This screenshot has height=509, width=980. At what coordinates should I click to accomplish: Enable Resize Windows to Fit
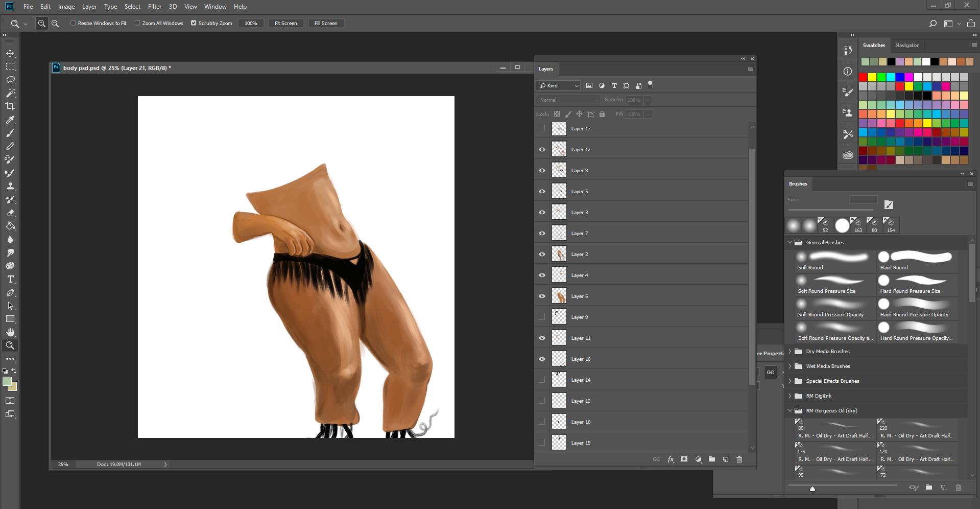point(73,23)
